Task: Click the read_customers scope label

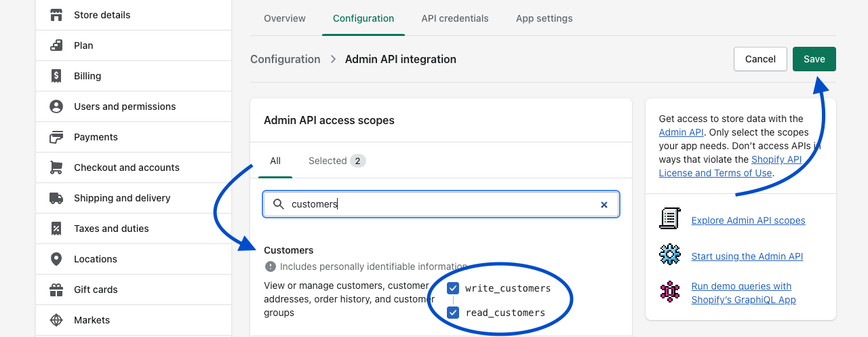Action: (505, 313)
